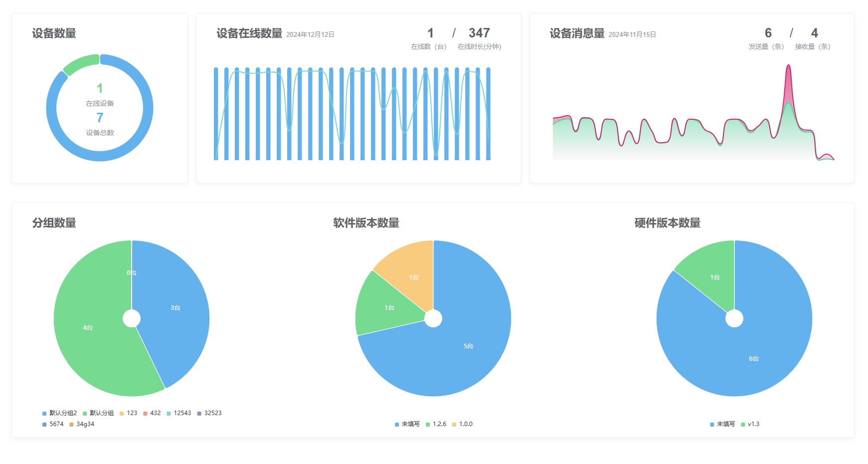Screen dimensions: 868x464
Task: Click the tallest peak in 设备消息量 chart
Action: (x=788, y=67)
